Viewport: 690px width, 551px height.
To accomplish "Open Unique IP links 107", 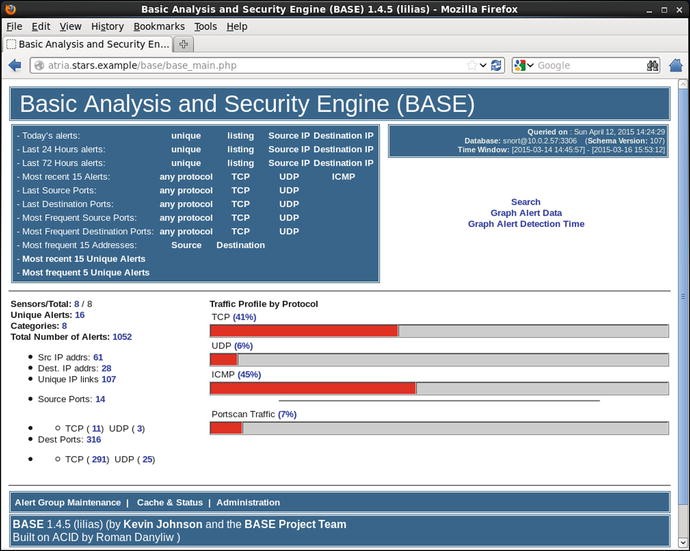I will point(109,379).
